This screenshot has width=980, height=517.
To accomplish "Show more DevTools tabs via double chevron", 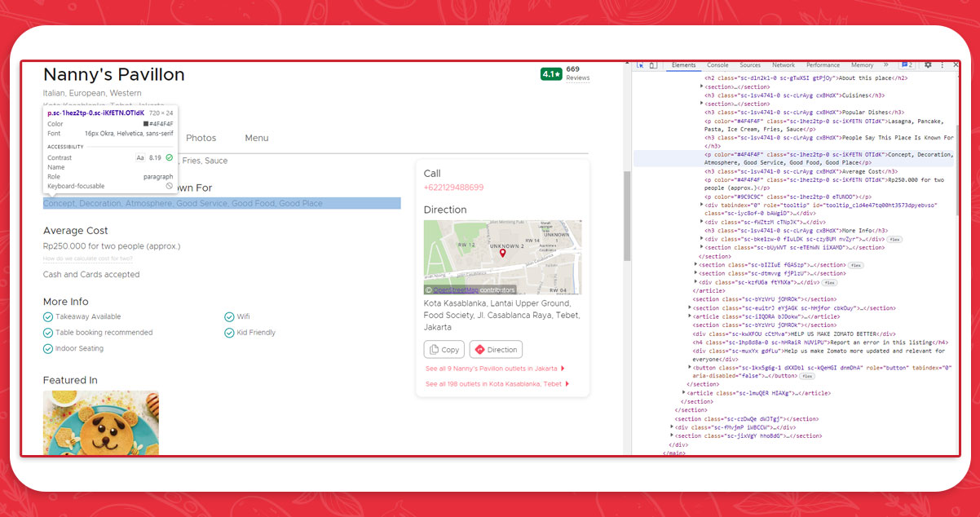I will 885,65.
